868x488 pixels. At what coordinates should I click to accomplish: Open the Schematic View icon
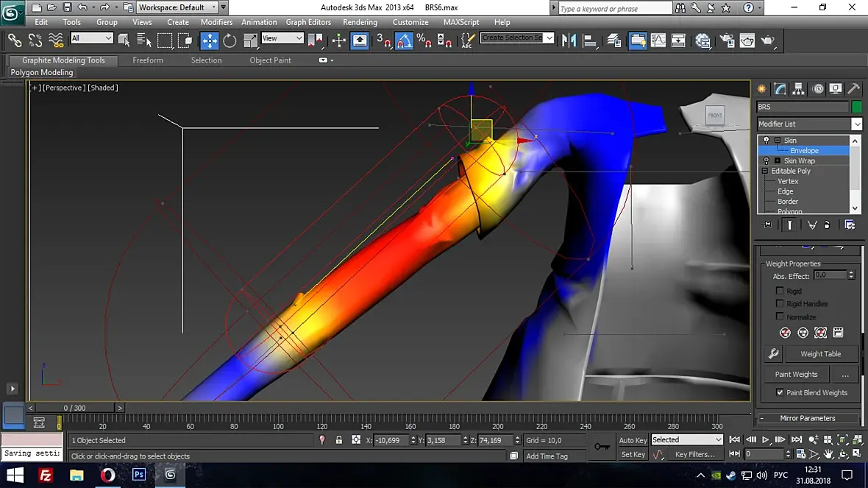[x=678, y=40]
